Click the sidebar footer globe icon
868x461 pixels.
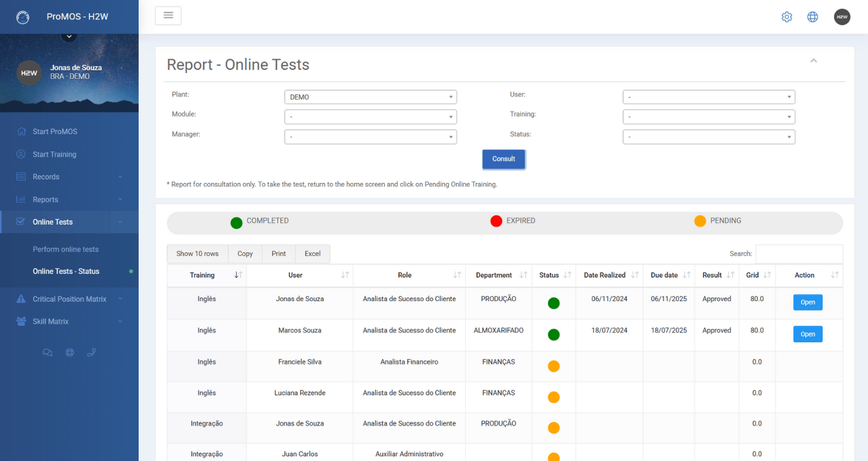click(x=69, y=352)
